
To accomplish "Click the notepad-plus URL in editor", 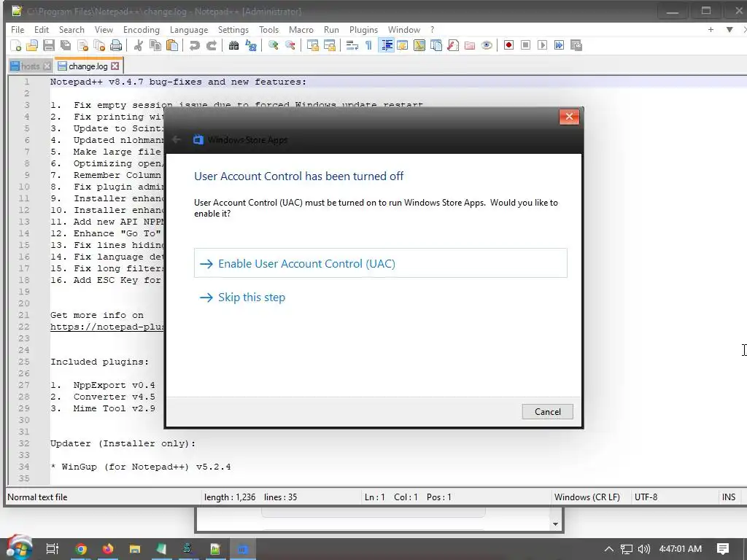I will 107,327.
